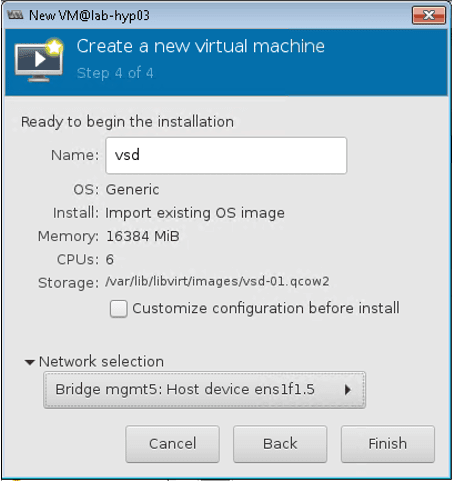Go Back to the previous wizard step

click(x=280, y=444)
